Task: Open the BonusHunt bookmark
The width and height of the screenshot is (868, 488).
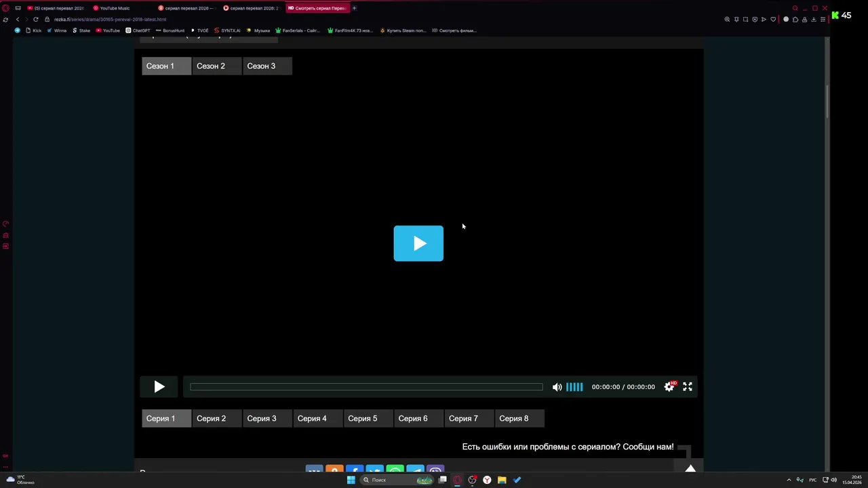Action: click(x=170, y=30)
